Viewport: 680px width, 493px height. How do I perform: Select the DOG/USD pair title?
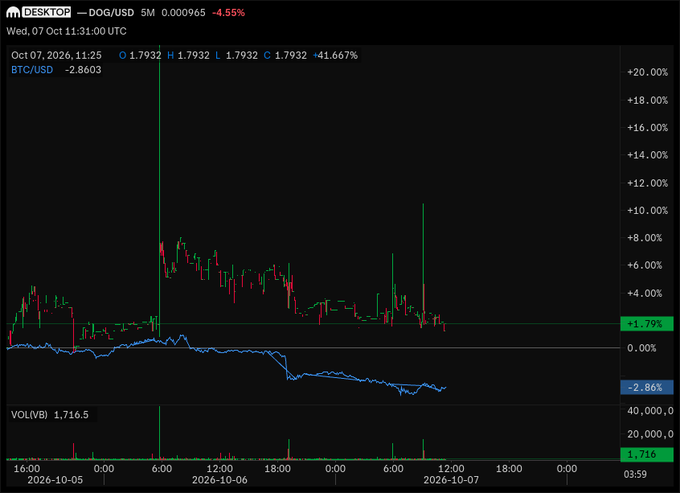[111, 13]
